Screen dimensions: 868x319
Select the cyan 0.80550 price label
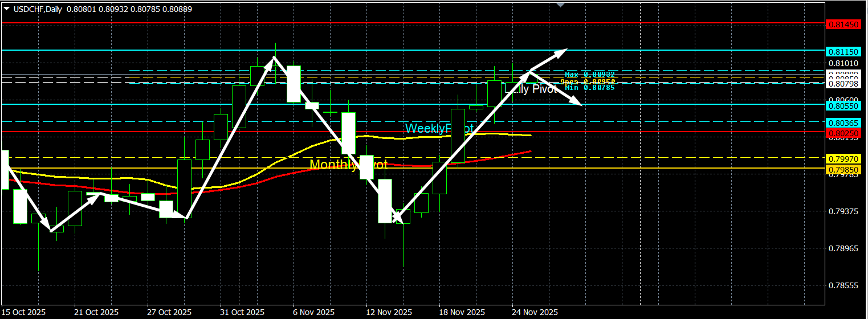[x=843, y=105]
